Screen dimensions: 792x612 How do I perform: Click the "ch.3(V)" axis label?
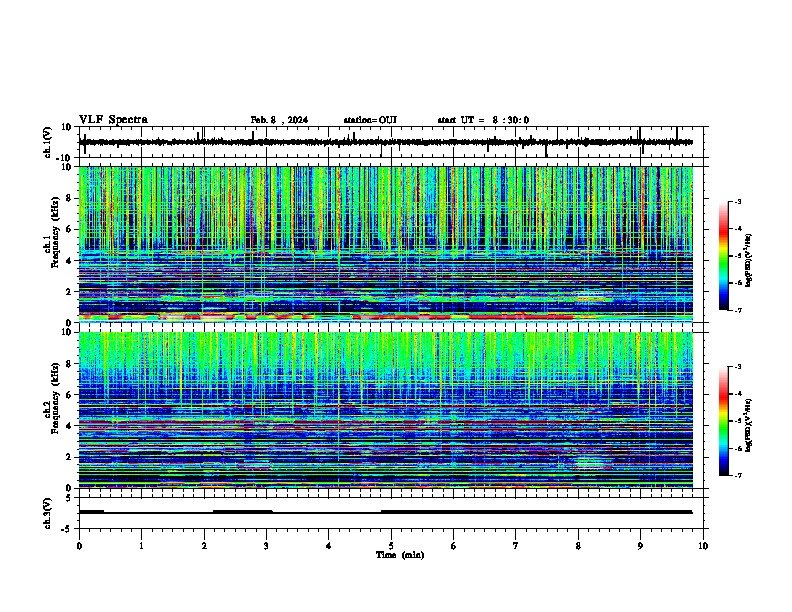(x=47, y=513)
